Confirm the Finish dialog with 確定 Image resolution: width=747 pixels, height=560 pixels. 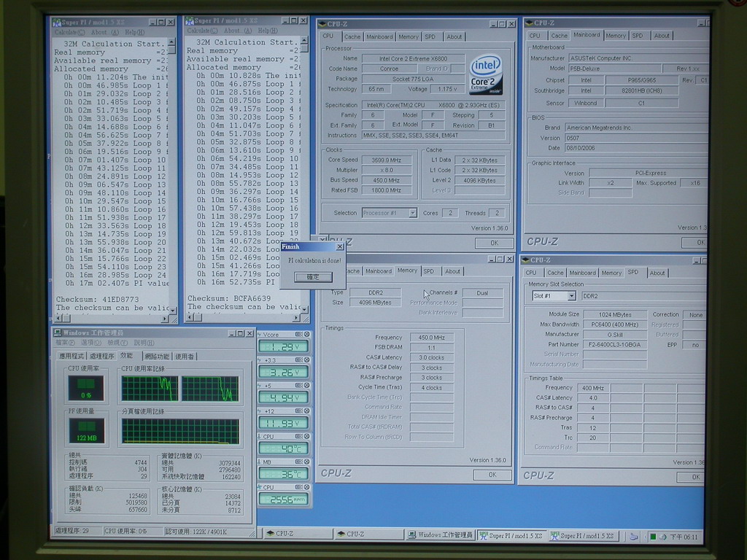coord(313,277)
